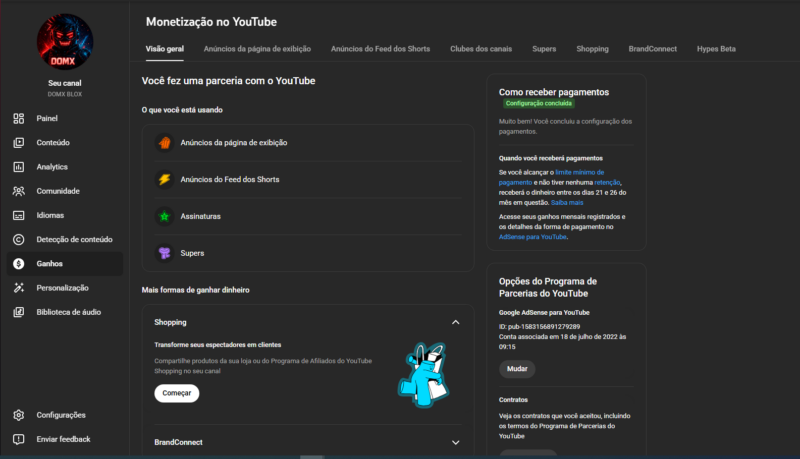Click the Monetização no YouTube heading
The height and width of the screenshot is (459, 800).
211,22
